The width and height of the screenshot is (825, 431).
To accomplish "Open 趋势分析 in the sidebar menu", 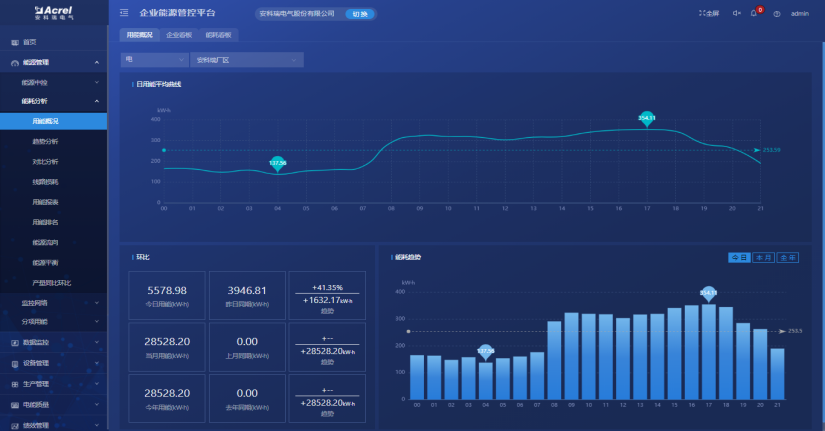I will (x=45, y=141).
